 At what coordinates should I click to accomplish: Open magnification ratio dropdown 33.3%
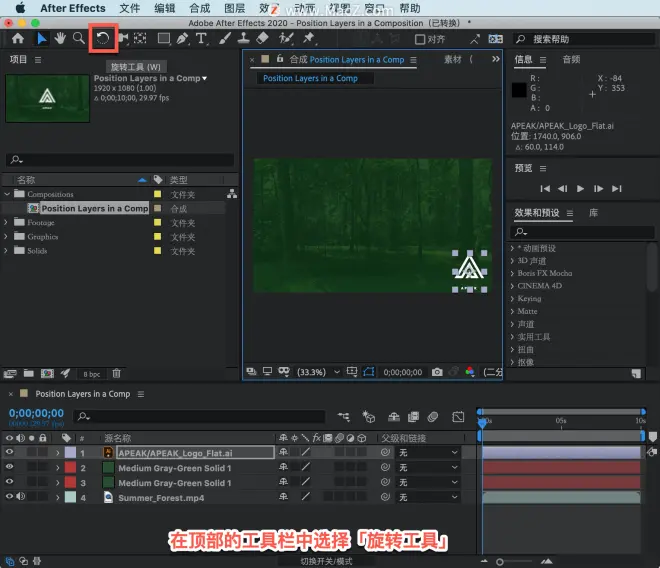coord(318,372)
